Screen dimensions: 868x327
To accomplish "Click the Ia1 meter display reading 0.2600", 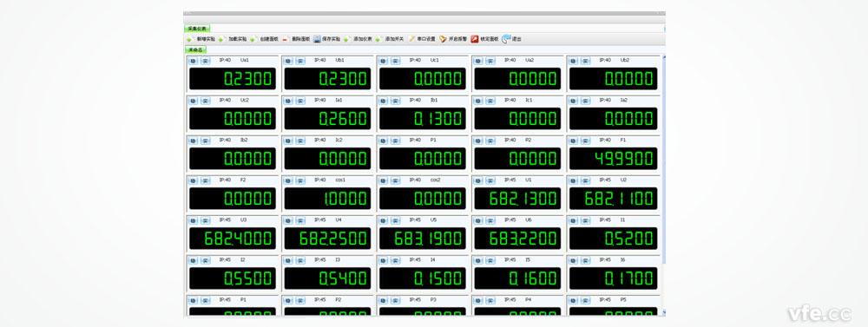I will pos(327,119).
